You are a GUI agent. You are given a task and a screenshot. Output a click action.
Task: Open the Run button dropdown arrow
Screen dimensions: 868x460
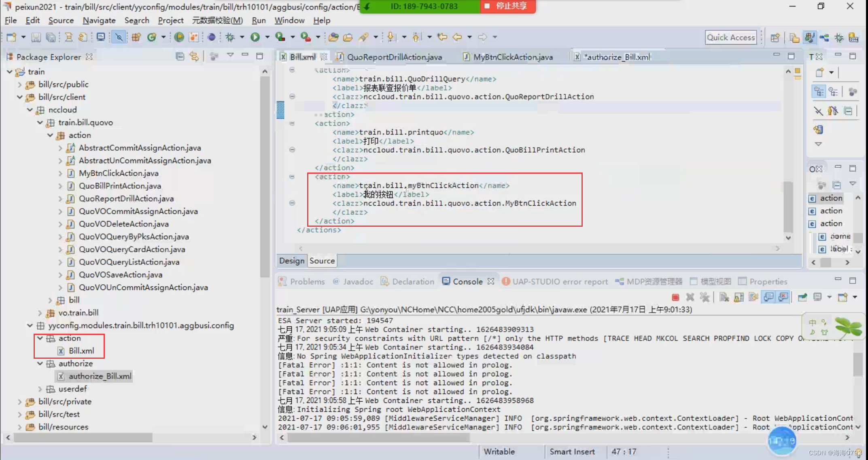[268, 37]
